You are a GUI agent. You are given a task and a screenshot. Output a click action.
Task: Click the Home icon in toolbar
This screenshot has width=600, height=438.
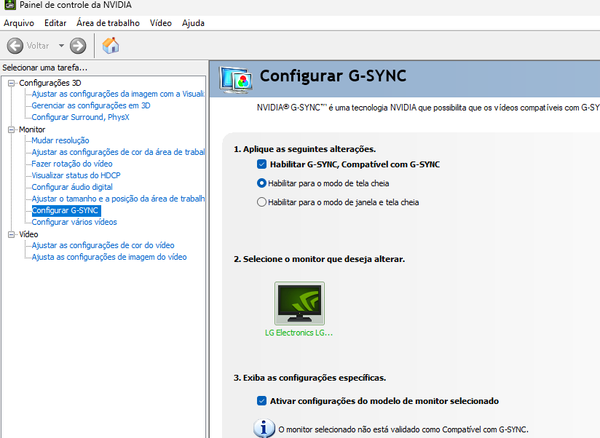click(110, 45)
